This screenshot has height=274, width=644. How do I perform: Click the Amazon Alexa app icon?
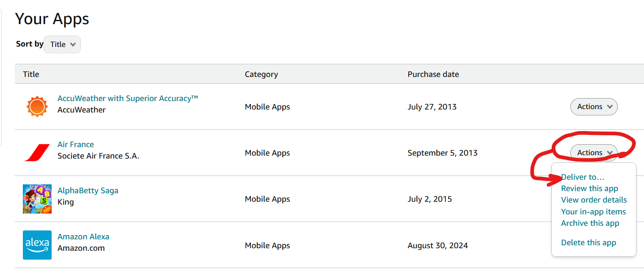37,245
